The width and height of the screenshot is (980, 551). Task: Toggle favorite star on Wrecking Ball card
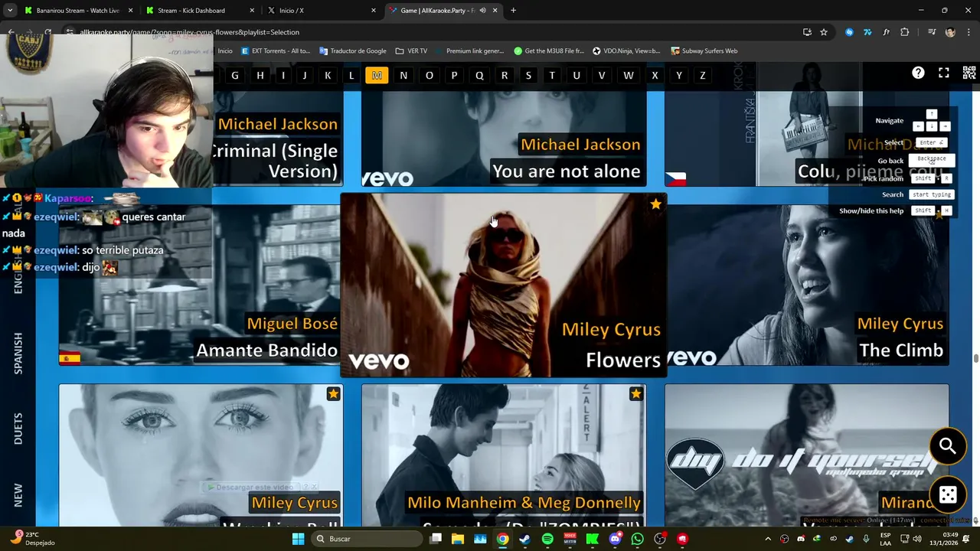pyautogui.click(x=333, y=393)
